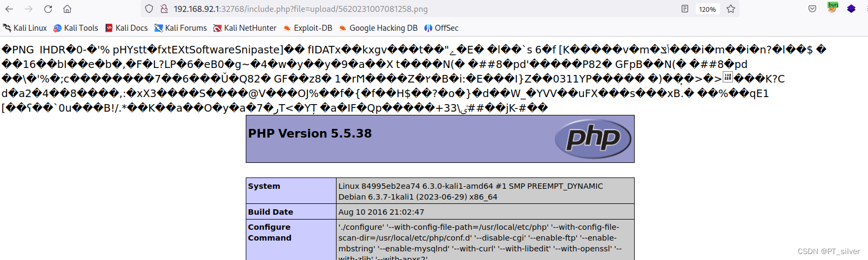Viewport: 868px width, 260px height.
Task: Open Kali Linux bookmark
Action: click(25, 28)
